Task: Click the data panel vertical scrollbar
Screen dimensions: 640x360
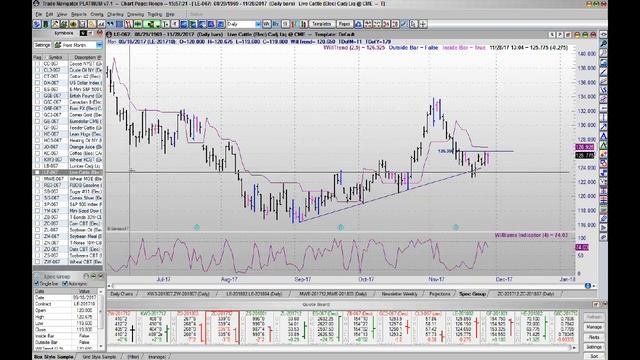Action: coord(100,319)
